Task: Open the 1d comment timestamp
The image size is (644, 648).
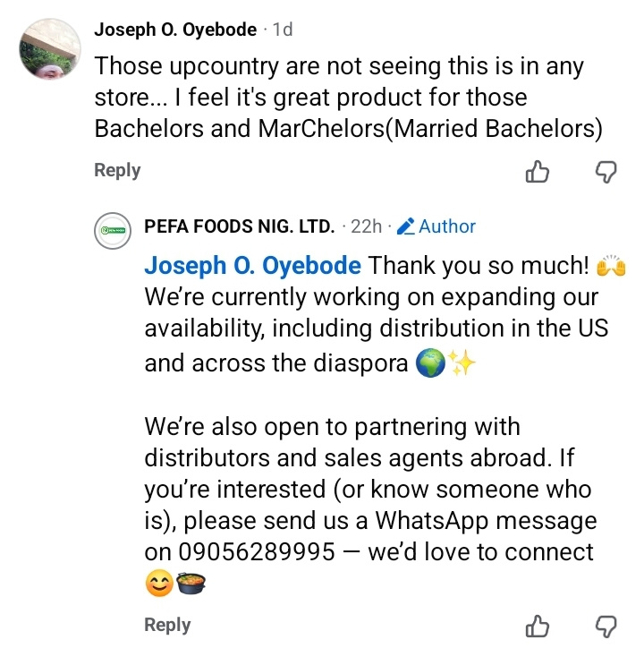Action: [282, 30]
